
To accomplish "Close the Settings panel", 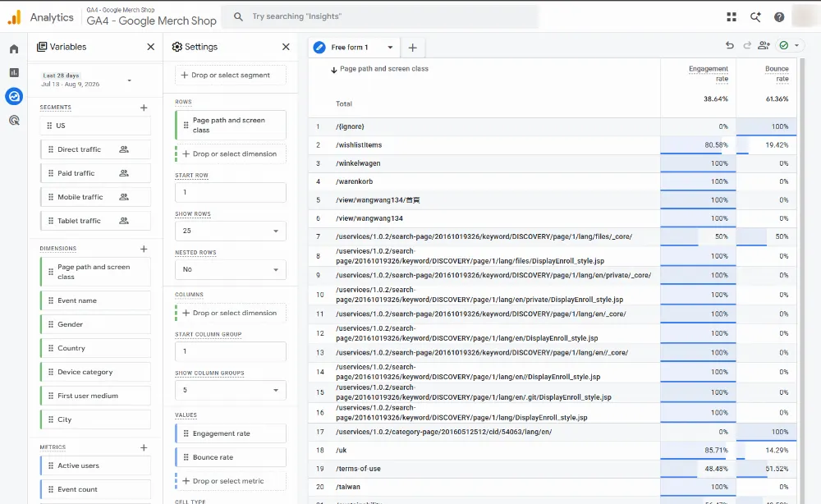I will pos(286,47).
